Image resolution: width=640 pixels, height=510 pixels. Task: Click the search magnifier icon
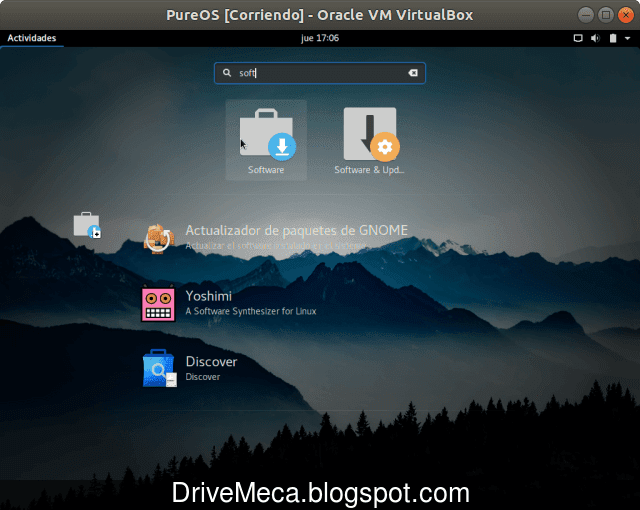click(227, 73)
